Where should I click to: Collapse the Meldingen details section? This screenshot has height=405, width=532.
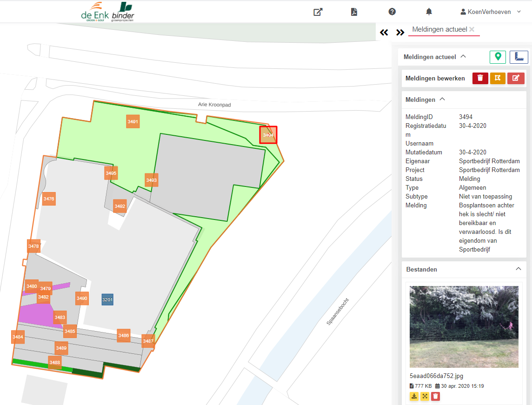pos(442,100)
